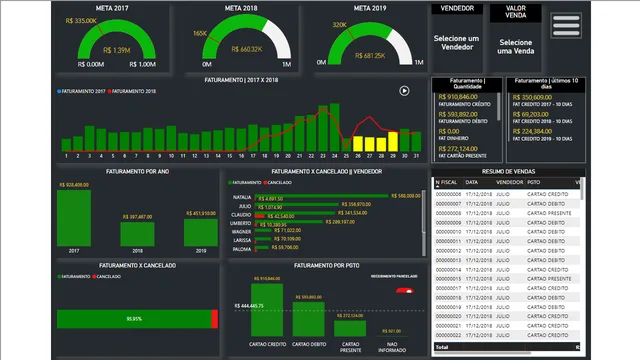Select the yellow bar for day 26

click(358, 144)
